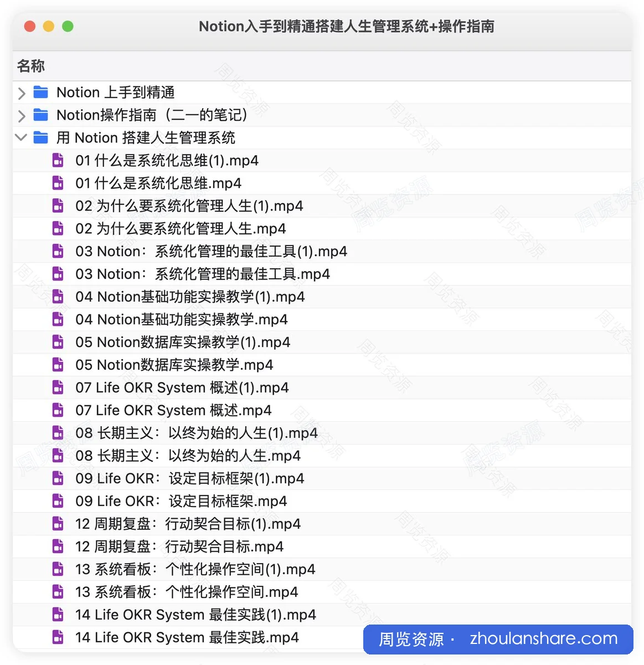This screenshot has height=665, width=644.
Task: Select file "08 长期主义：以终为始的人生(1).mp4"
Action: coord(197,433)
